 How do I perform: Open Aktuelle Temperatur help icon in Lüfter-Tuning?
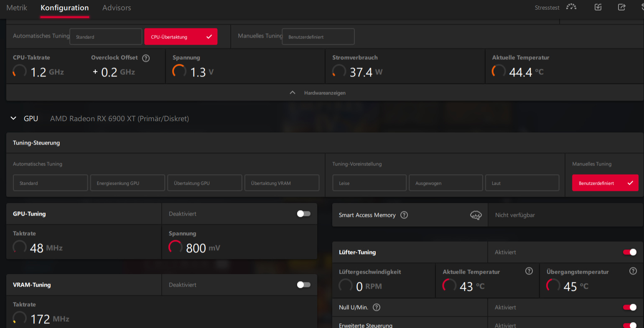(529, 271)
